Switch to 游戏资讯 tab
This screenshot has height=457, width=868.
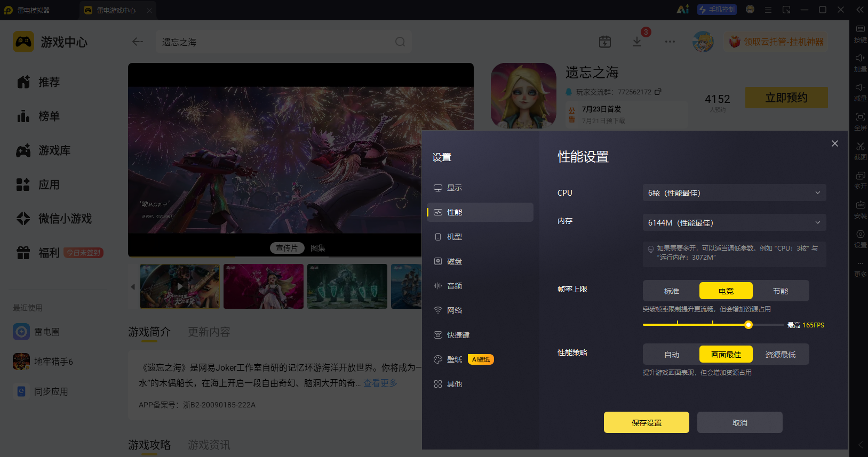pos(209,445)
